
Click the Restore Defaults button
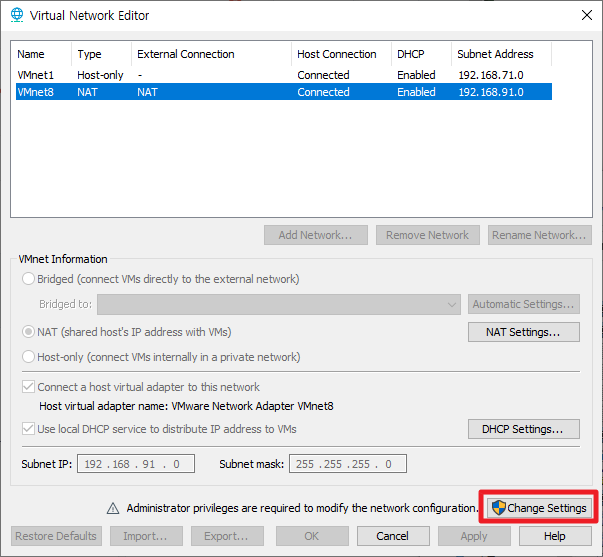56,536
